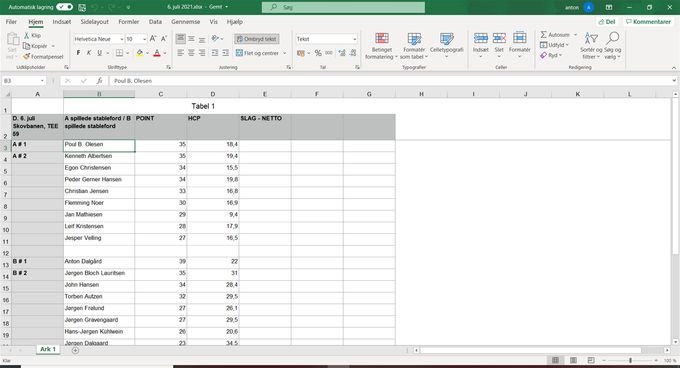Toggle bottom vertical alignment
The width and height of the screenshot is (680, 368).
pos(202,39)
